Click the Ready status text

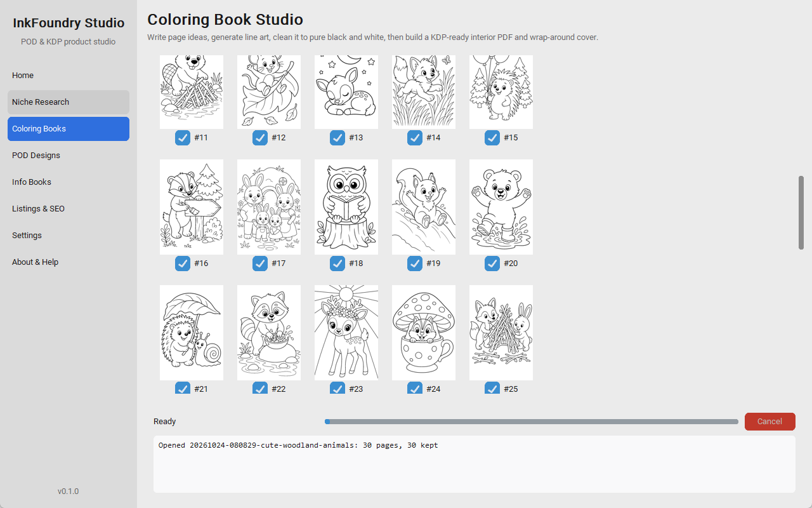point(165,422)
